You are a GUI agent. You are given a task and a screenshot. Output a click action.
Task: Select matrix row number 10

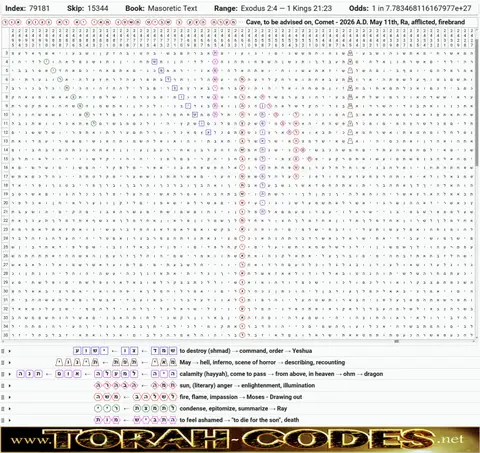pos(6,115)
